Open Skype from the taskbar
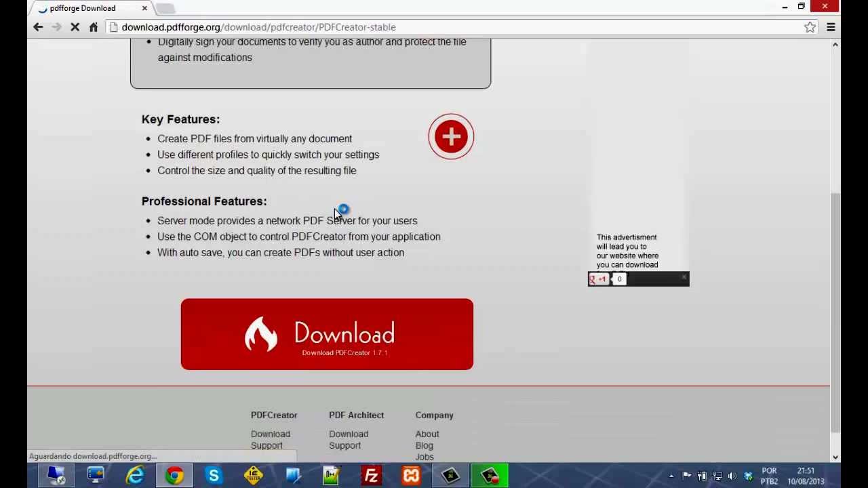This screenshot has width=868, height=488. tap(214, 476)
